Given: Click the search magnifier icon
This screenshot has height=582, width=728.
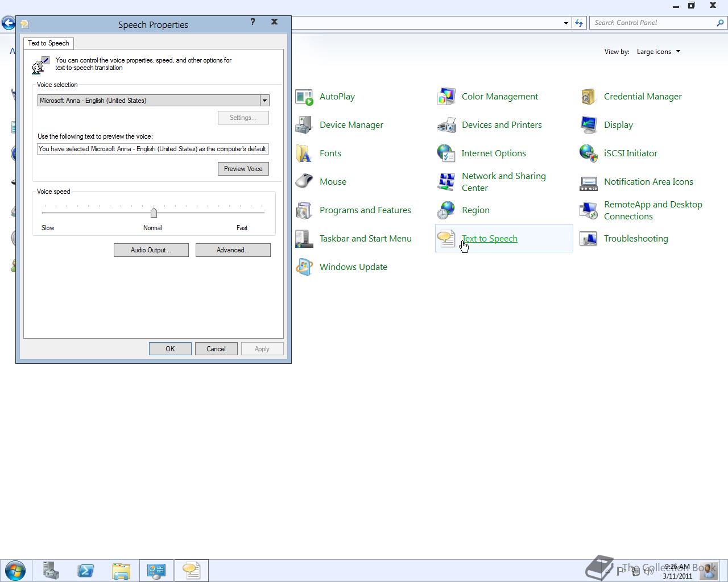Looking at the screenshot, I should point(721,23).
